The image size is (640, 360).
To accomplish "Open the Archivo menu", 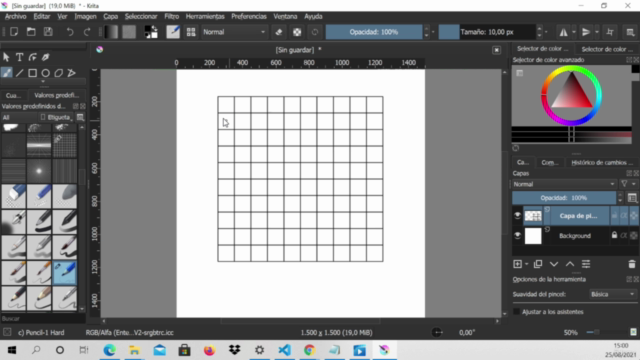I will [x=16, y=16].
